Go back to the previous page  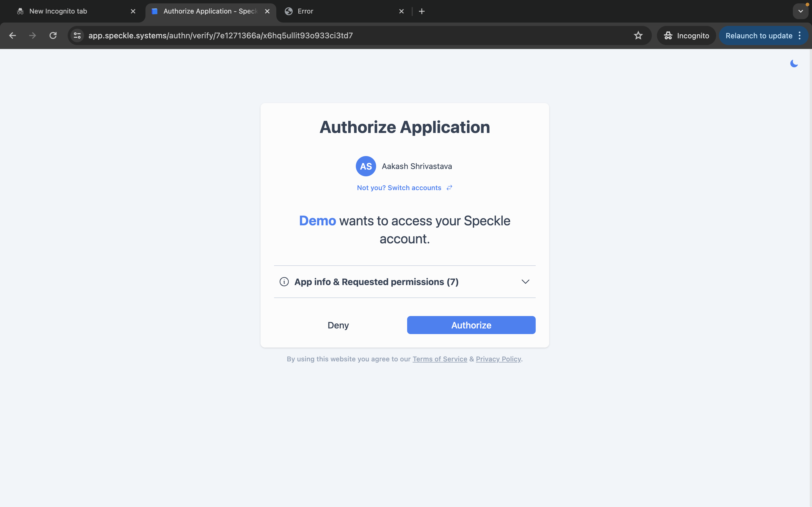click(x=13, y=35)
